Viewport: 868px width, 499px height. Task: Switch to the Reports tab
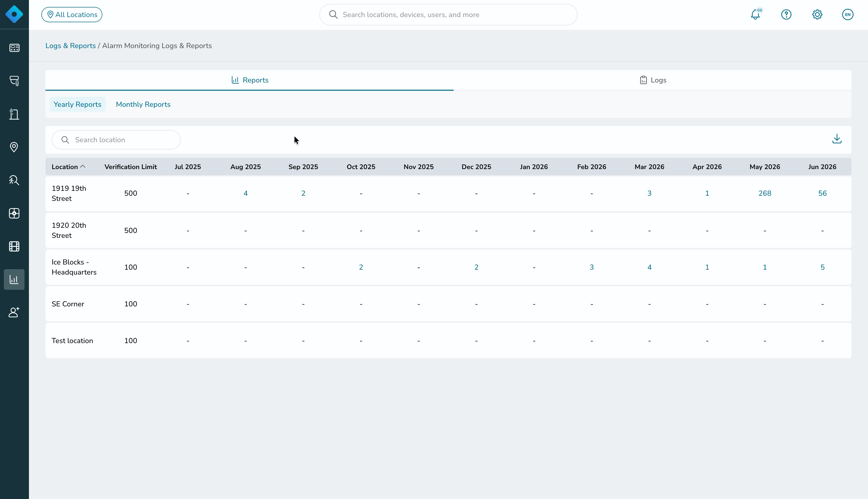(x=250, y=80)
